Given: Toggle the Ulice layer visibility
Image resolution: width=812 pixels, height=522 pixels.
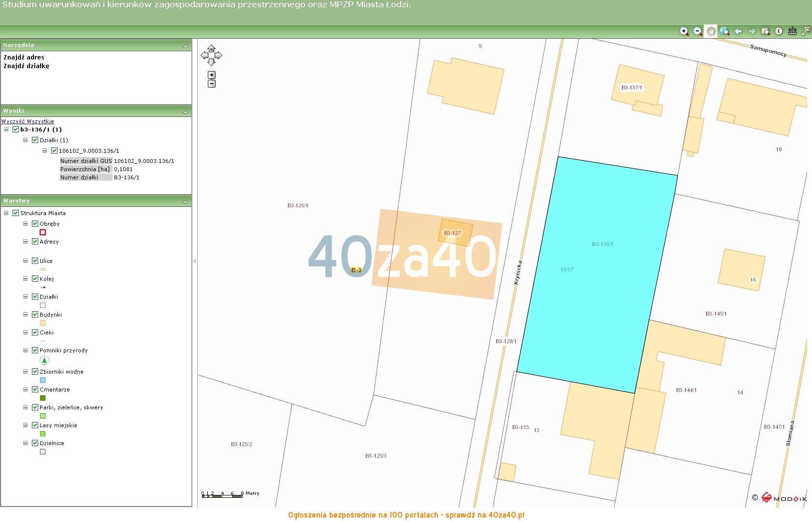Looking at the screenshot, I should 35,261.
